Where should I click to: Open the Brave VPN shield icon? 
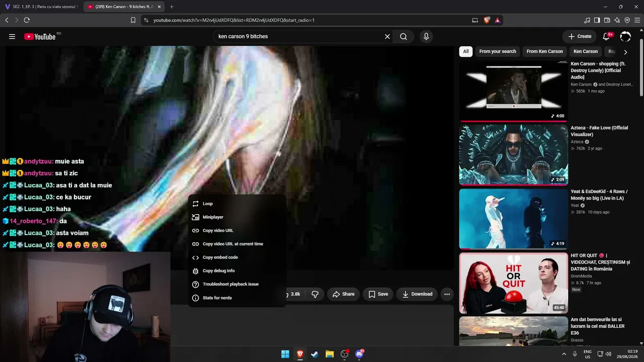click(x=627, y=20)
